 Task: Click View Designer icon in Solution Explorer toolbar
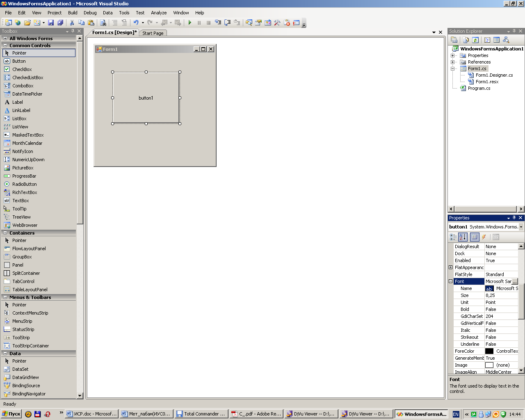tap(496, 40)
